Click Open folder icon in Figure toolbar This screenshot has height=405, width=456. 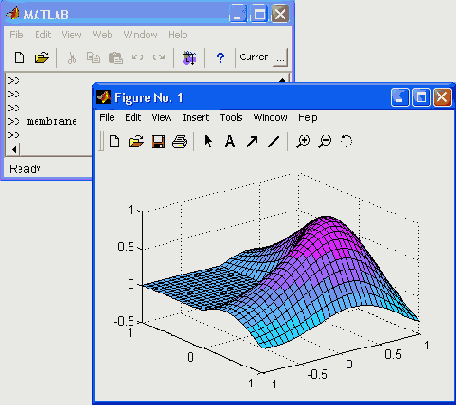tap(136, 141)
